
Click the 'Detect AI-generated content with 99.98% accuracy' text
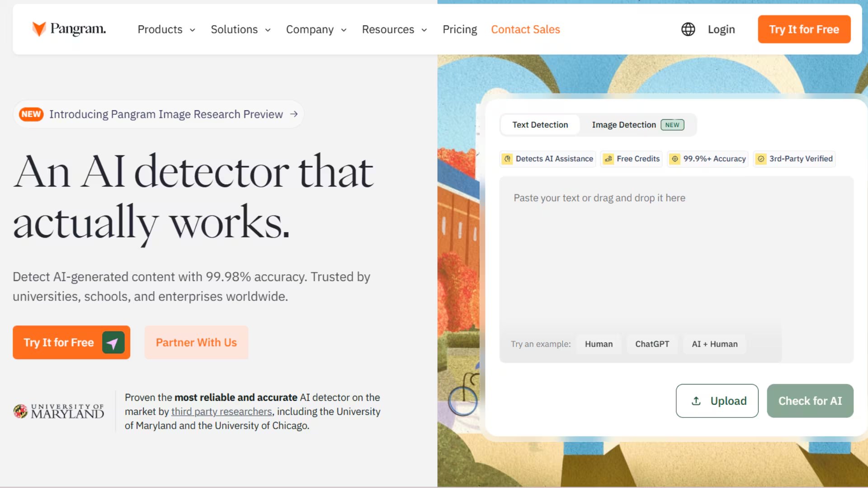pyautogui.click(x=160, y=277)
